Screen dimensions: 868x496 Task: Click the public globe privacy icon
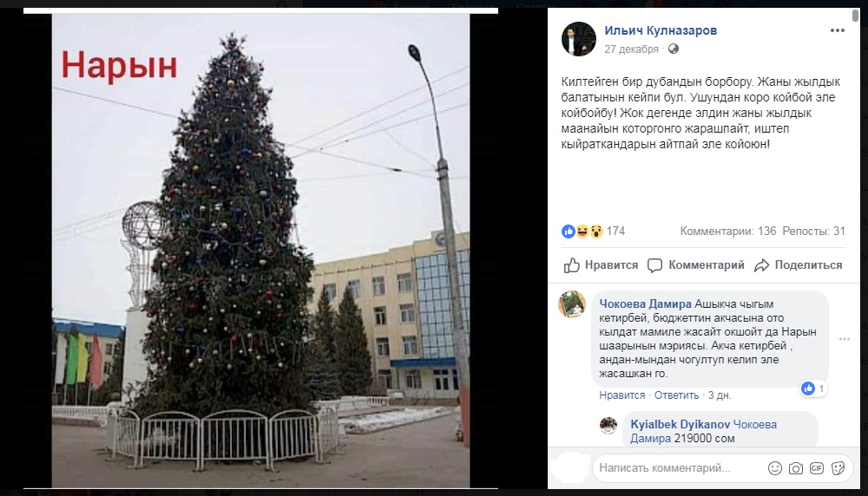click(674, 49)
